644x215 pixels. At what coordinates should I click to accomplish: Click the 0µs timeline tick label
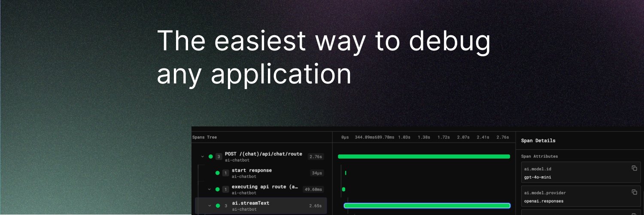pyautogui.click(x=345, y=137)
